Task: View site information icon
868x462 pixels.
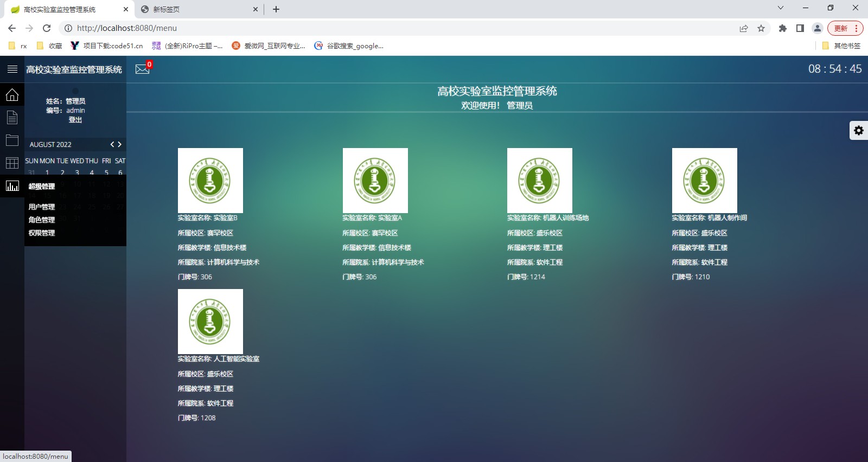Action: 68,28
